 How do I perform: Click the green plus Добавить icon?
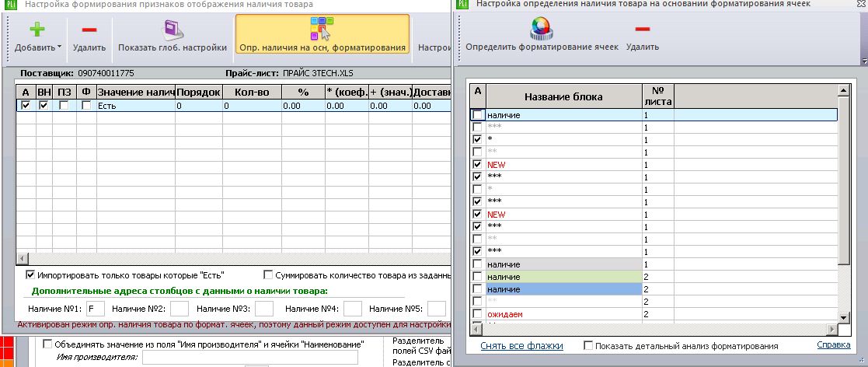[x=37, y=30]
